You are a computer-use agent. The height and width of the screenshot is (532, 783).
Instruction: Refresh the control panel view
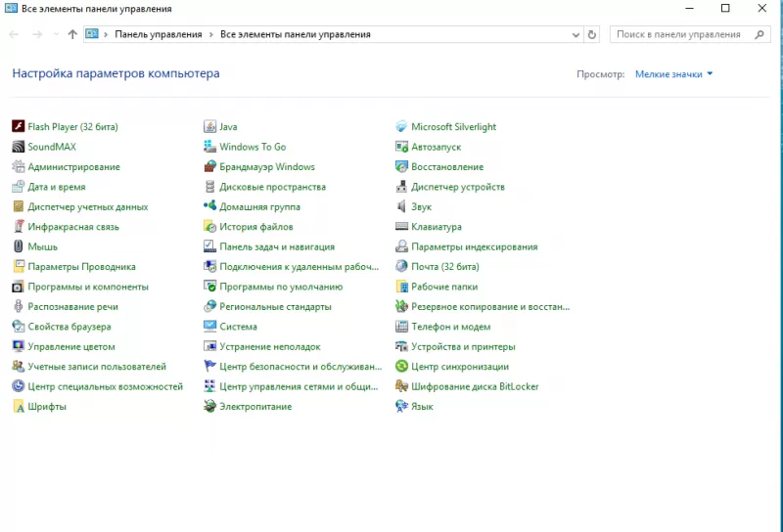(x=592, y=34)
